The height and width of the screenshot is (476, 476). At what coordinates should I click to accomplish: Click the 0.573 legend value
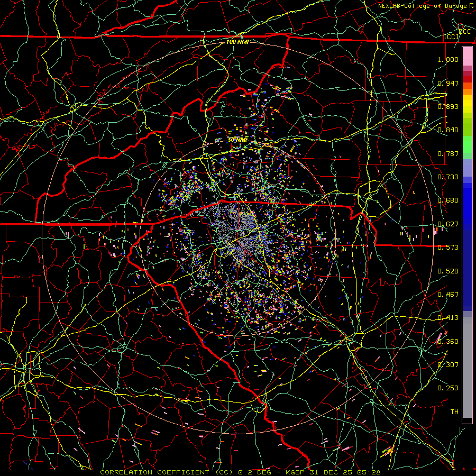(x=448, y=248)
